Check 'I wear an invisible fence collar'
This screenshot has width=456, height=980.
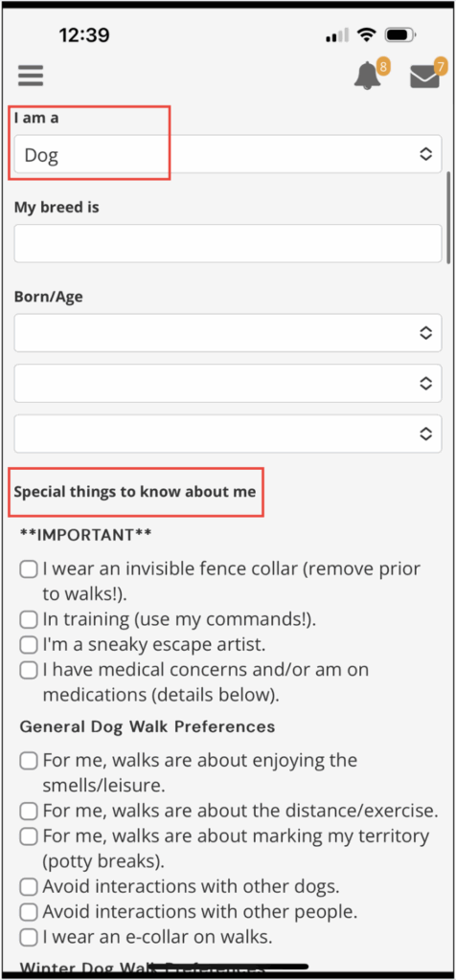tap(28, 569)
